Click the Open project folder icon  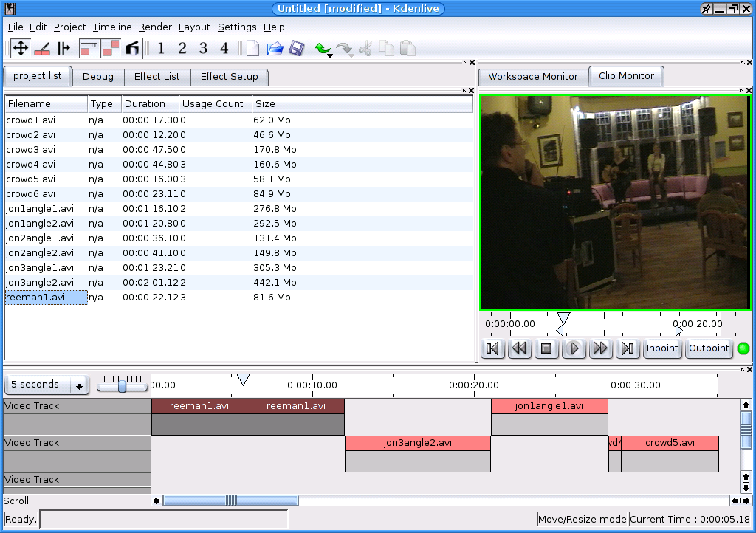275,49
